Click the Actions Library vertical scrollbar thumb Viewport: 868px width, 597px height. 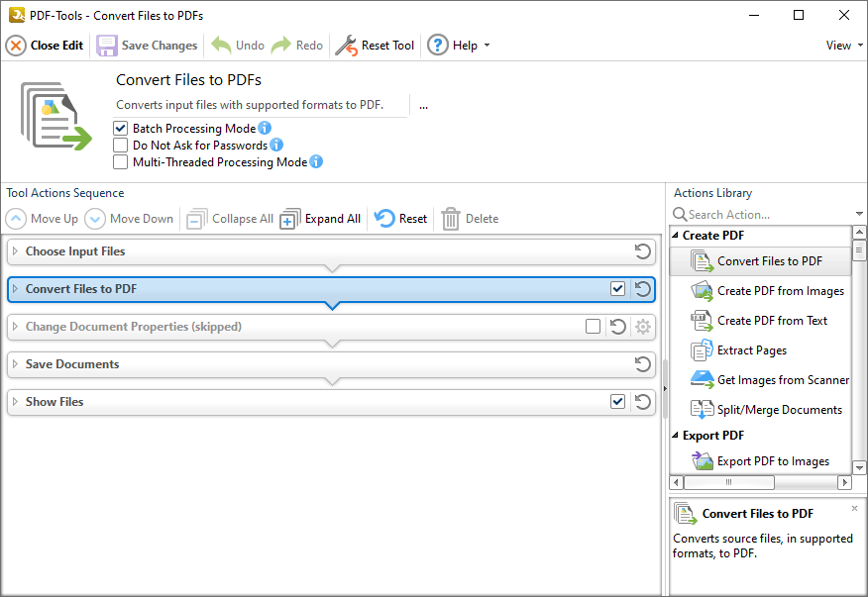pyautogui.click(x=859, y=250)
